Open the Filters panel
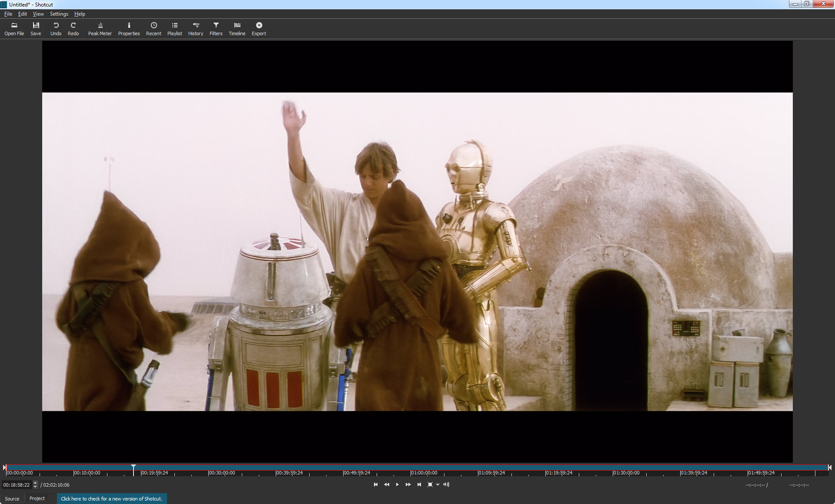 (216, 29)
